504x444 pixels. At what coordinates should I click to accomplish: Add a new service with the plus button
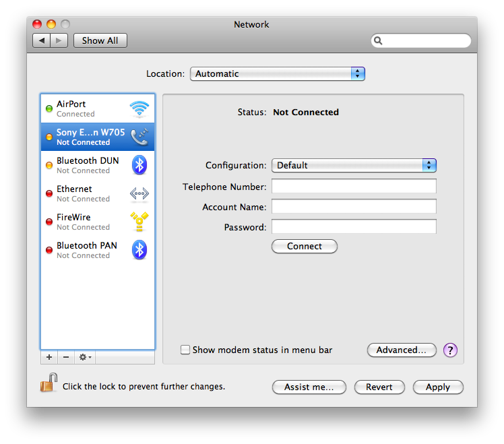pyautogui.click(x=49, y=357)
